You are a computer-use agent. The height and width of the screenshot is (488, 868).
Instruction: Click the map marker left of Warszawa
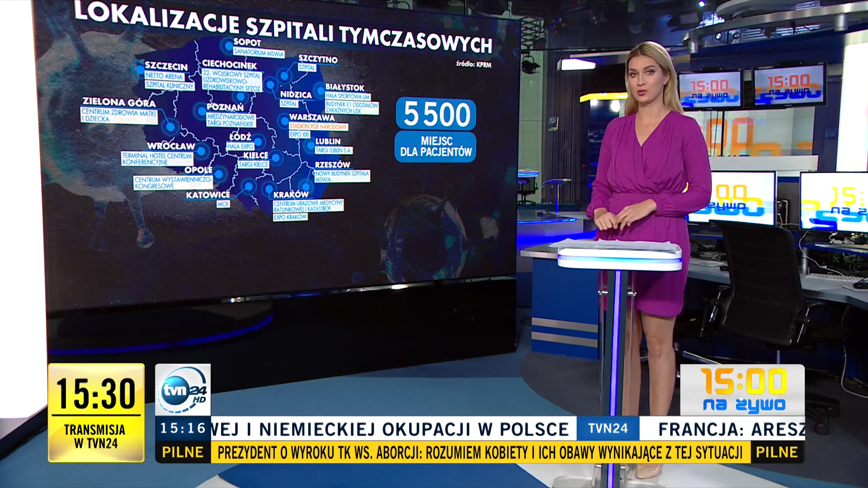coord(284,121)
